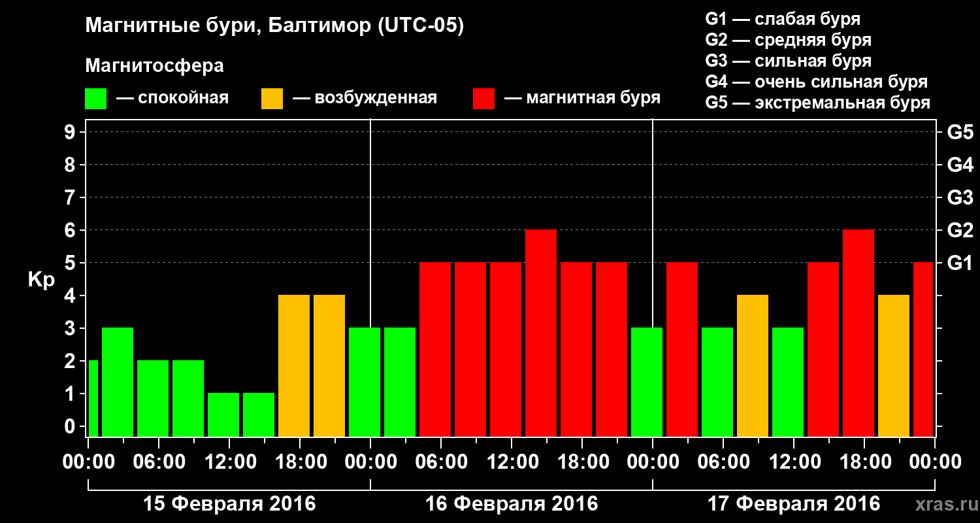
Task: Click green Kp 1 bar starting 12:00 15 Февраля
Action: [223, 414]
